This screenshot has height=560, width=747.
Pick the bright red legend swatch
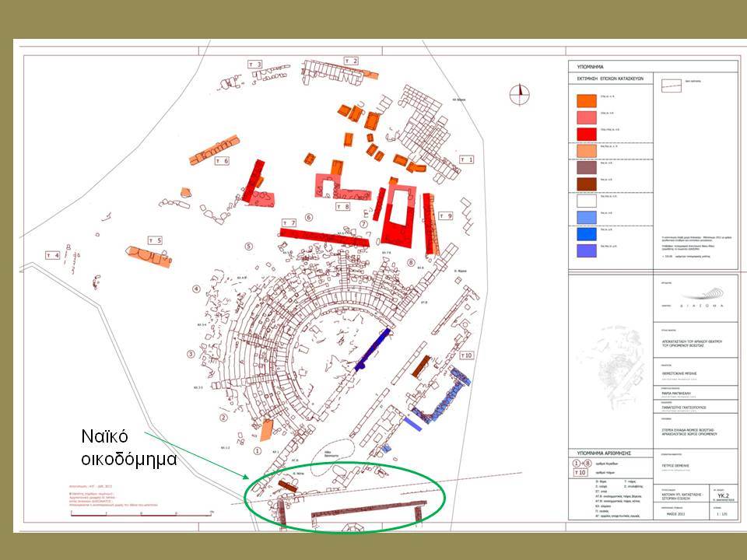pyautogui.click(x=587, y=135)
